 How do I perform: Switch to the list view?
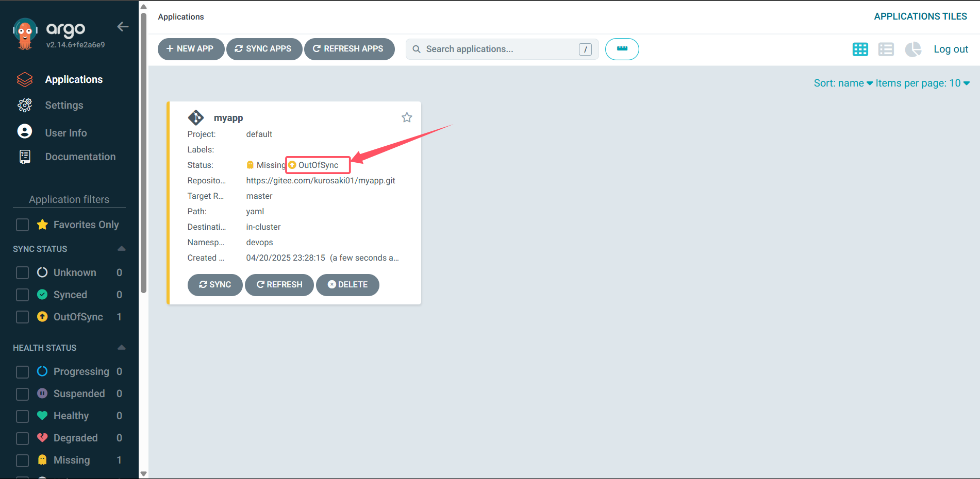click(x=886, y=49)
